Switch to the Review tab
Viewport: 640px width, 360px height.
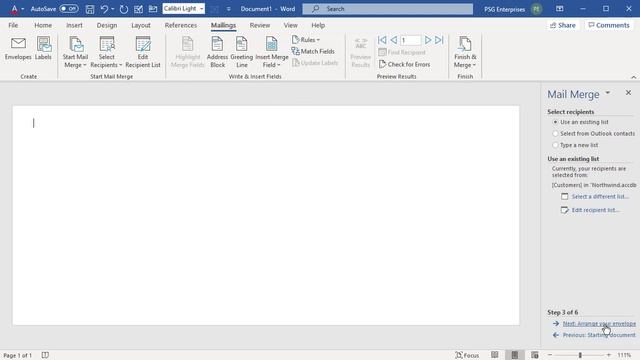260,25
